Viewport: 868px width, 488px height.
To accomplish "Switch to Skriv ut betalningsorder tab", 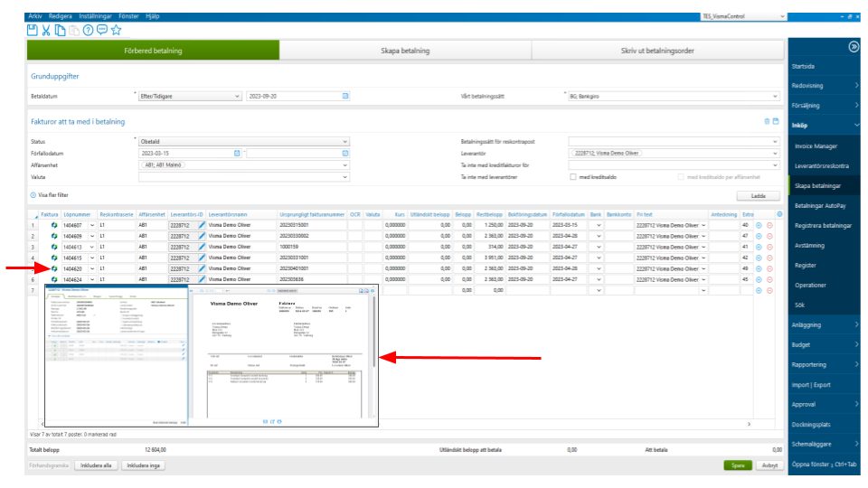I will click(657, 51).
